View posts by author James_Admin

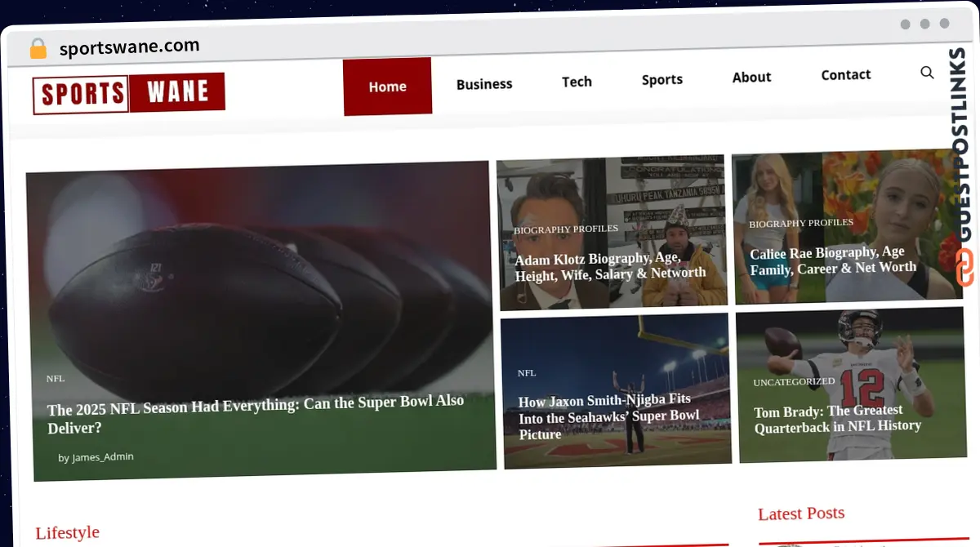(x=102, y=457)
